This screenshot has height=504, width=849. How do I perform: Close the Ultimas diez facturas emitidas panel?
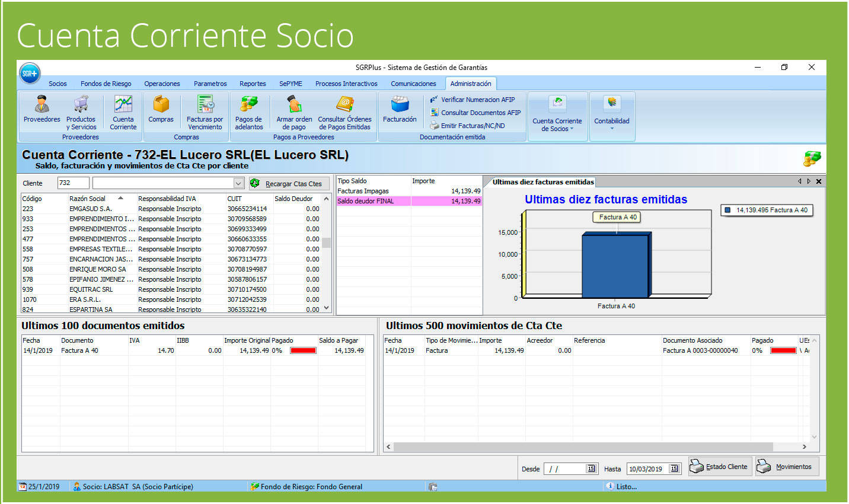[819, 182]
